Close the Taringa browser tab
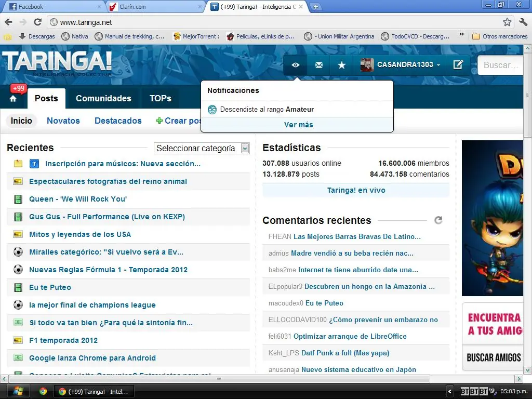The image size is (532, 399). (301, 7)
